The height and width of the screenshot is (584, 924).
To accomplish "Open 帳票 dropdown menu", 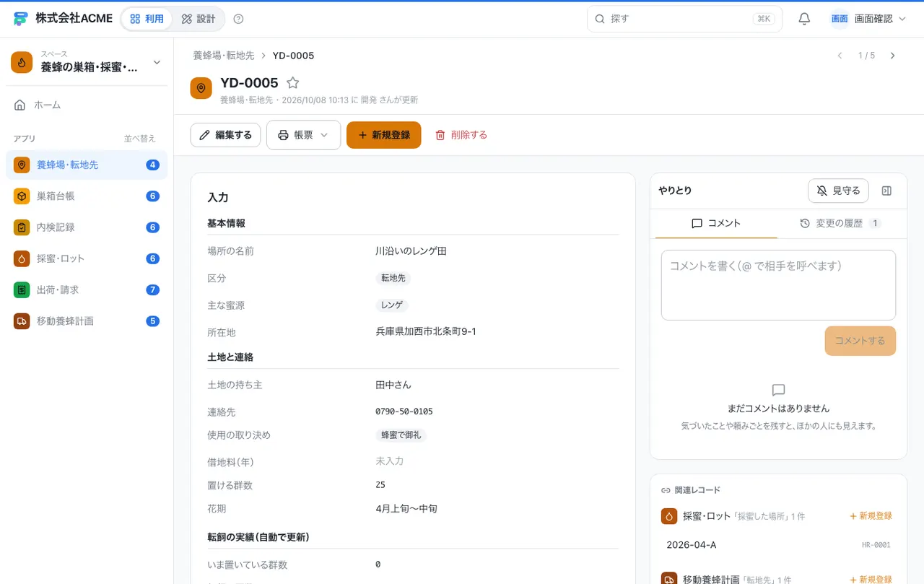I will (303, 135).
